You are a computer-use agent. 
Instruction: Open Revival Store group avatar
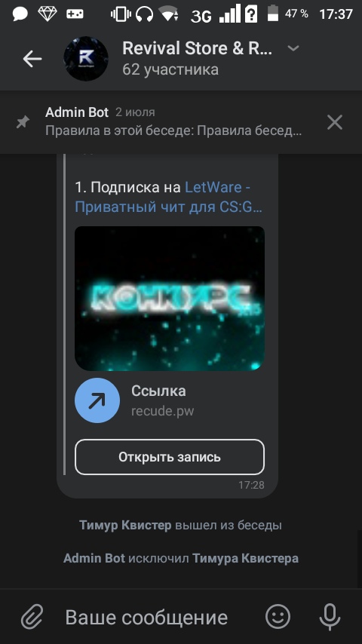(86, 59)
